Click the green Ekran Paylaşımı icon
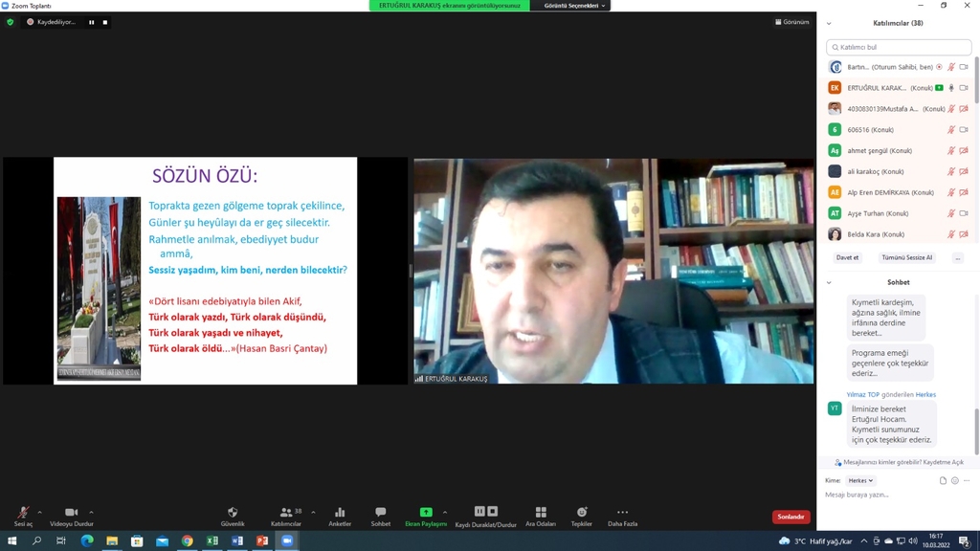 pyautogui.click(x=426, y=513)
